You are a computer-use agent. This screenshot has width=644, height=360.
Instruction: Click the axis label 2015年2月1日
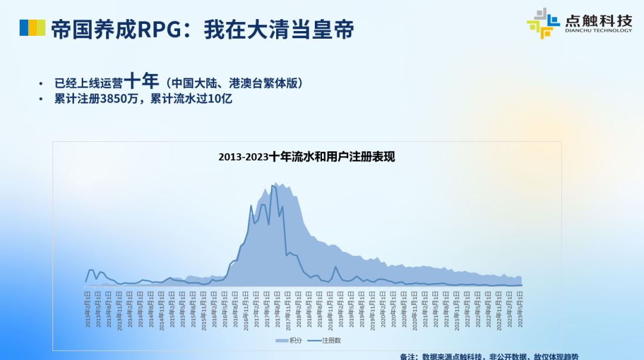(x=172, y=309)
